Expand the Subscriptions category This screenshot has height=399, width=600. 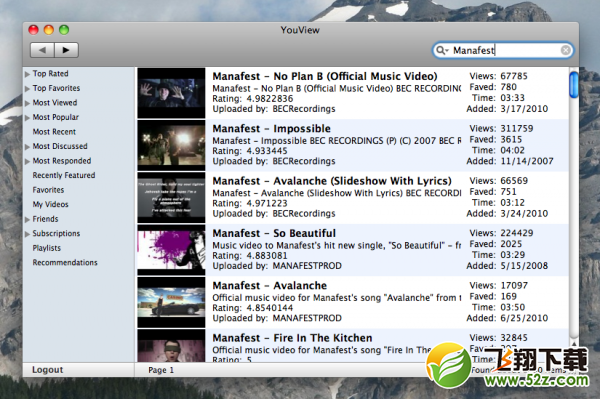(x=27, y=234)
